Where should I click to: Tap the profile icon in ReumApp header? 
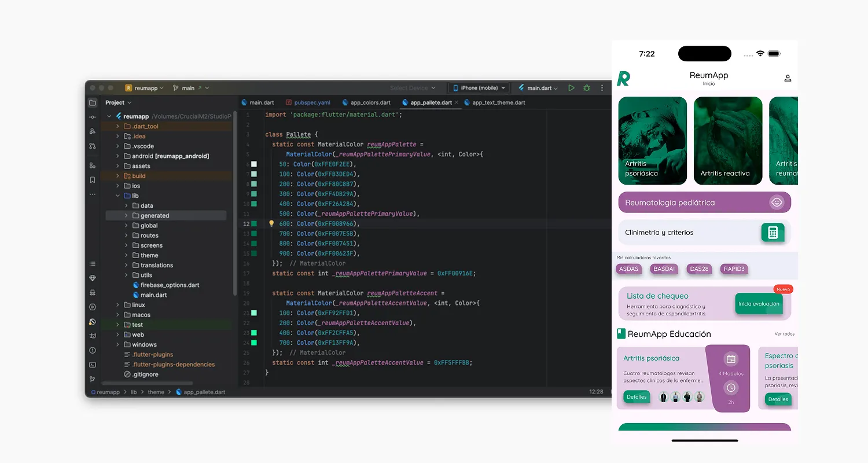[x=788, y=78]
